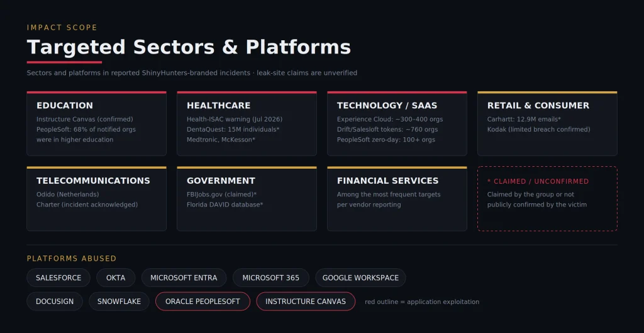Click the red underline beneath the title

(x=64, y=62)
